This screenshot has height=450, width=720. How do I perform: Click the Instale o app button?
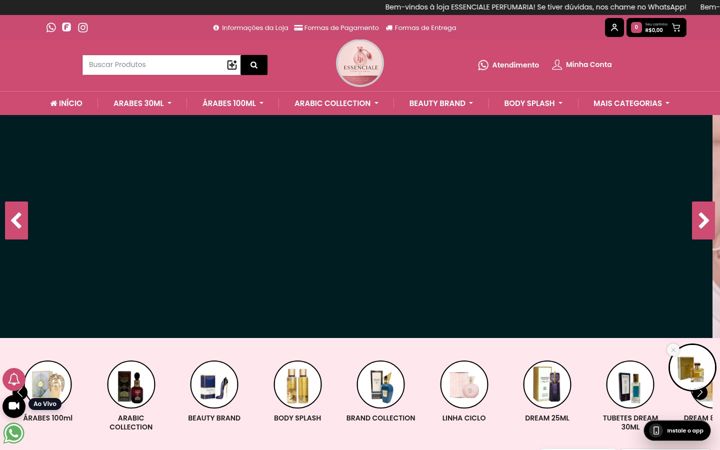coord(677,430)
